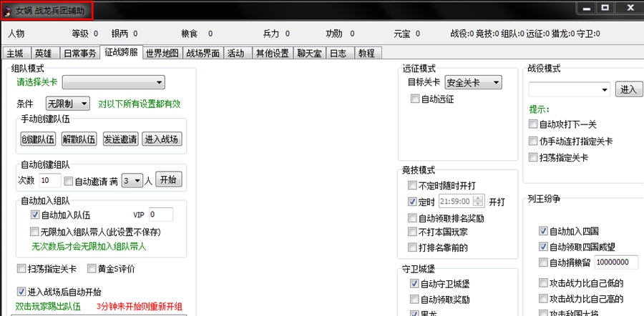This screenshot has width=644, height=316.
Task: Enable 自动远征 under 远征模式
Action: point(415,99)
